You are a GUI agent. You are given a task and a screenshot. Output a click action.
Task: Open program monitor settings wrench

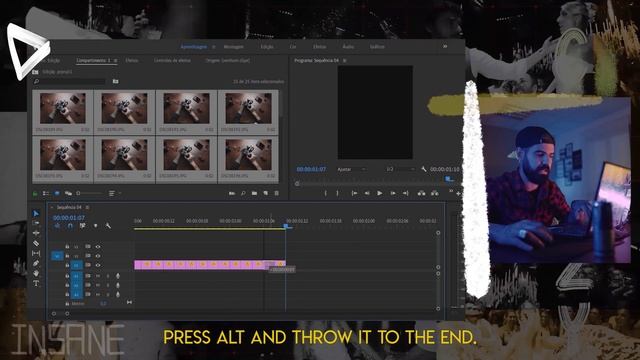(424, 169)
